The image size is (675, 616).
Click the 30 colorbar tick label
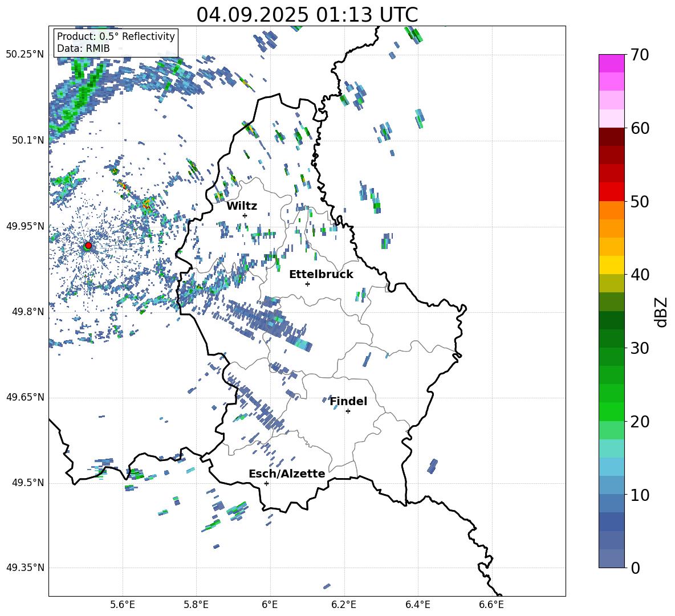click(x=640, y=348)
